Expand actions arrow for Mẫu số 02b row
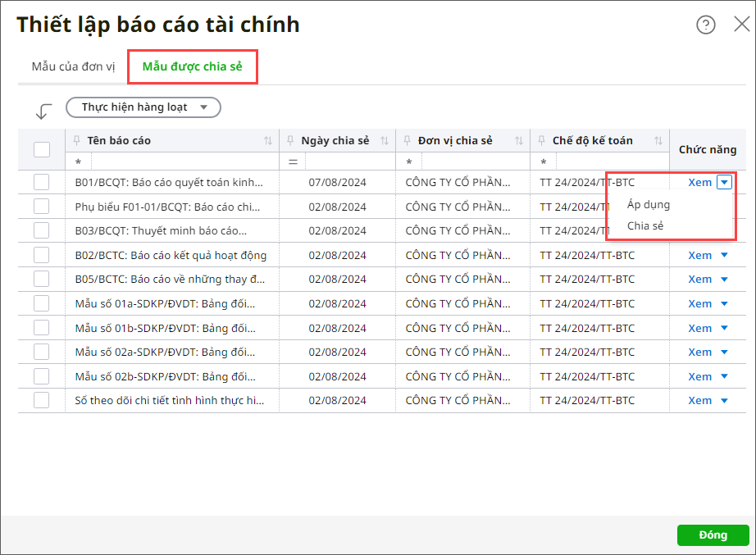The height and width of the screenshot is (555, 756). coord(724,376)
